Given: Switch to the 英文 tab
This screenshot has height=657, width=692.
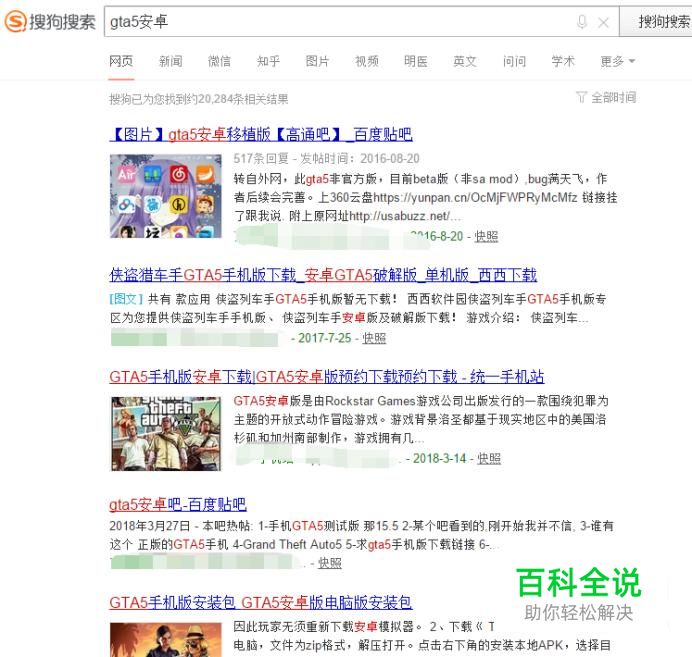Looking at the screenshot, I should coord(465,61).
